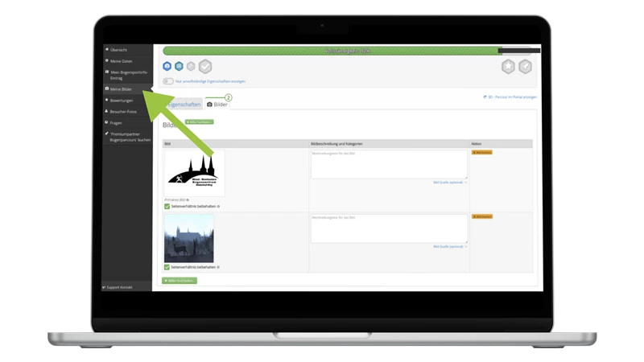
Task: Expand 'Bild Quelle (optional)' for first image
Action: pyautogui.click(x=450, y=183)
